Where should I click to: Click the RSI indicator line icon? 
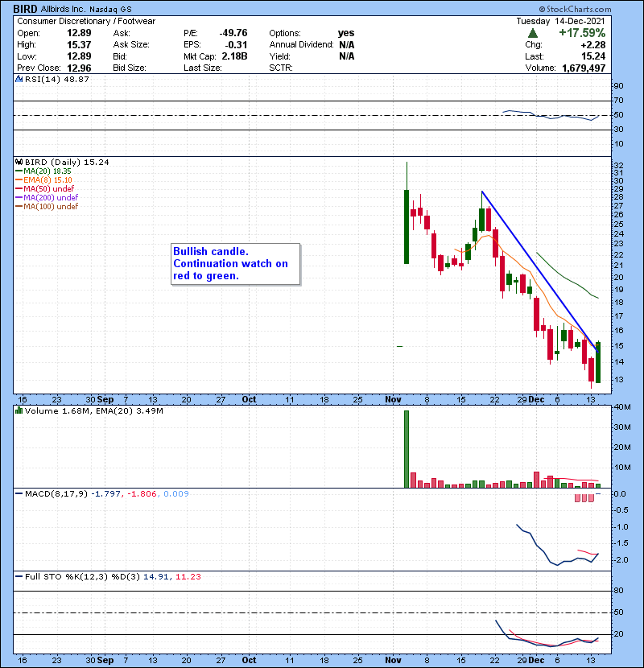(x=19, y=79)
